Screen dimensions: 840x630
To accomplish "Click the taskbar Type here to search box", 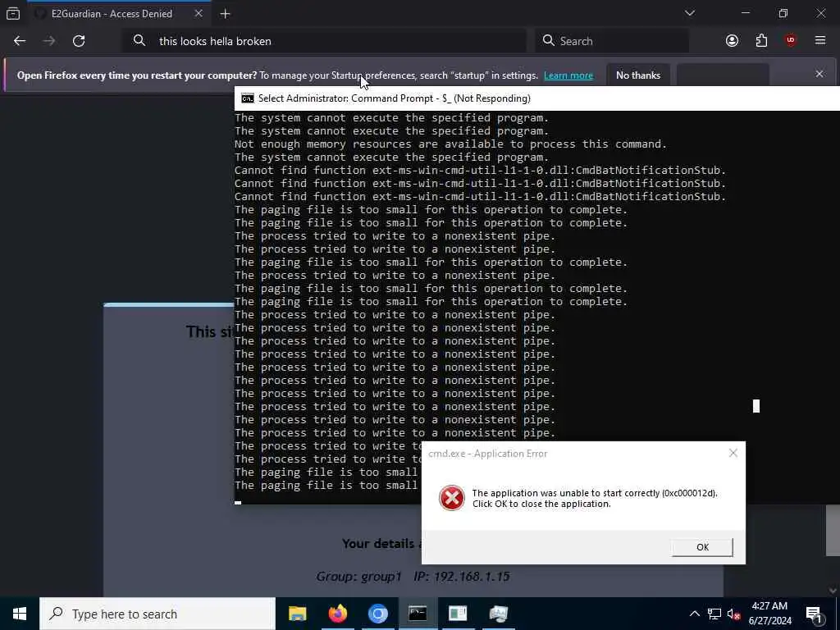I will [x=157, y=614].
